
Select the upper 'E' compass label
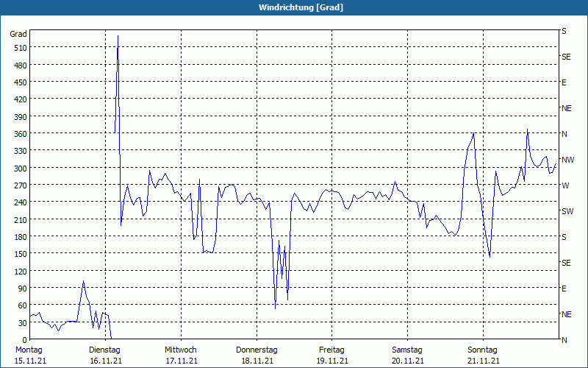click(x=564, y=82)
